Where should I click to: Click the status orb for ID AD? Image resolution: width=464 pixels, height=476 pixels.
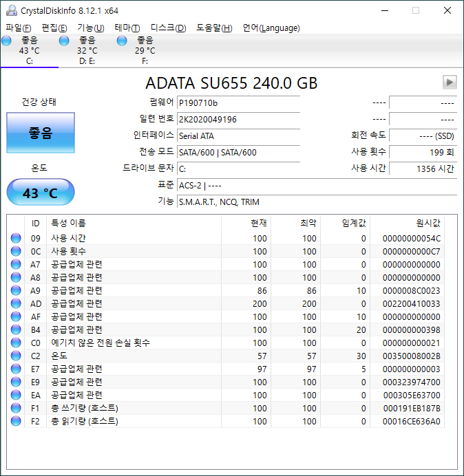tap(16, 303)
